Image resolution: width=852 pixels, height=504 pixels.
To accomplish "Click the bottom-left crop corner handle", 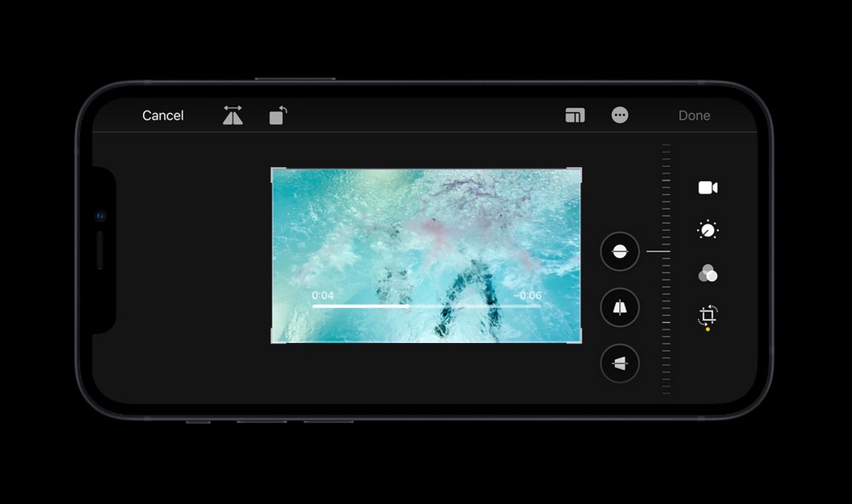I will (x=273, y=341).
